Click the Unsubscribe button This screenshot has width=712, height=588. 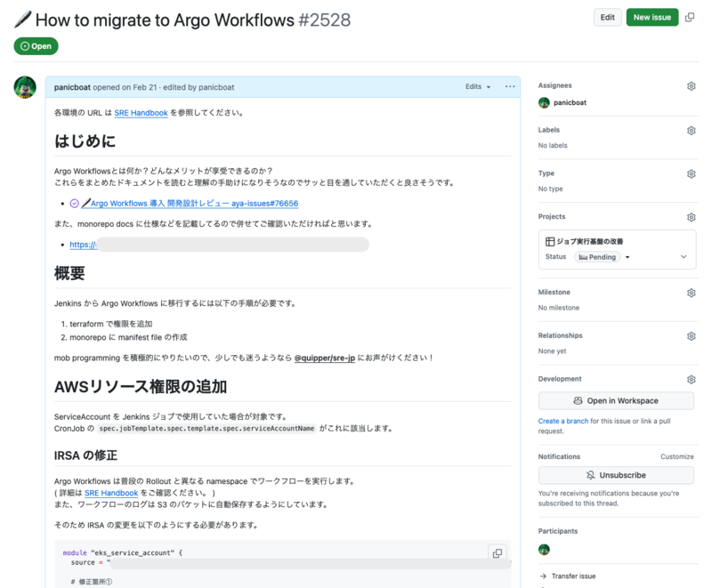coord(616,475)
